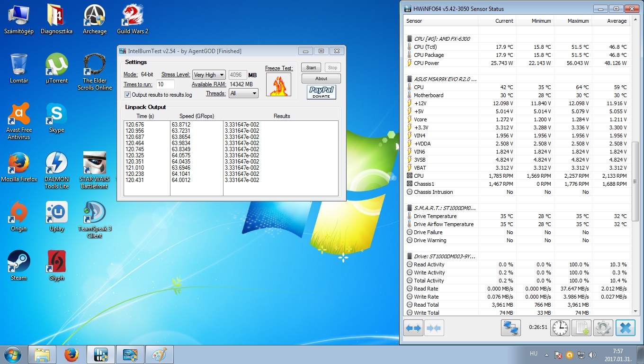
Task: Select The Elder Scrolls Online shortcut
Action: click(x=95, y=72)
